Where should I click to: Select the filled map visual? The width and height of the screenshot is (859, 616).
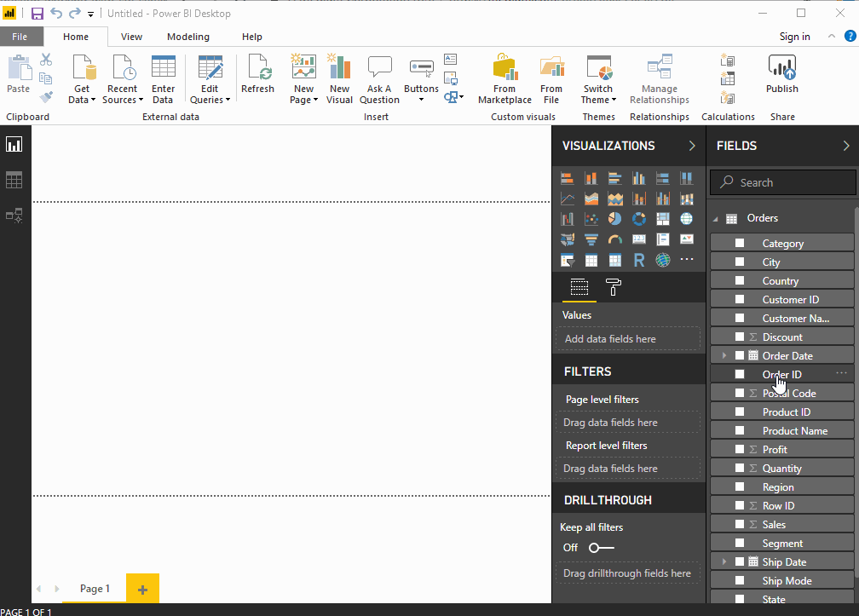567,239
